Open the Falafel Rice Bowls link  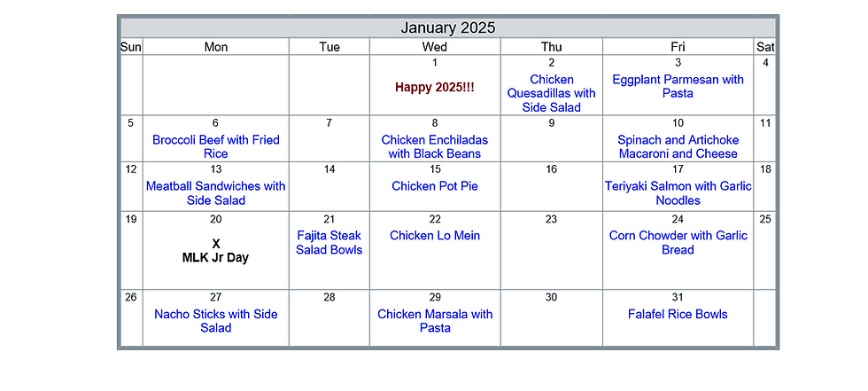(678, 314)
